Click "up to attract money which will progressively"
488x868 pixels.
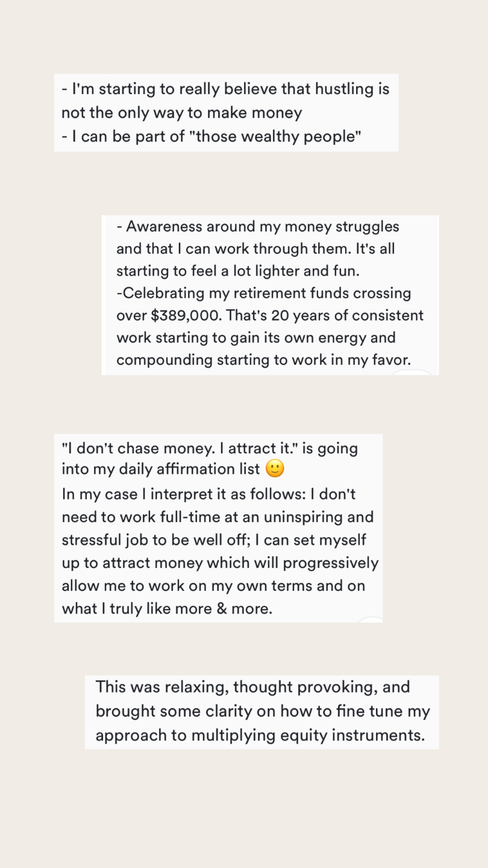coord(220,563)
